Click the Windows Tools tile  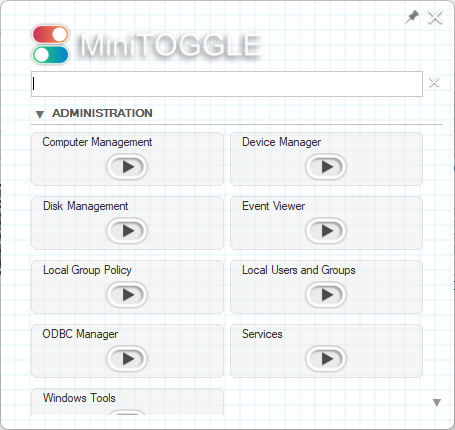(x=127, y=402)
